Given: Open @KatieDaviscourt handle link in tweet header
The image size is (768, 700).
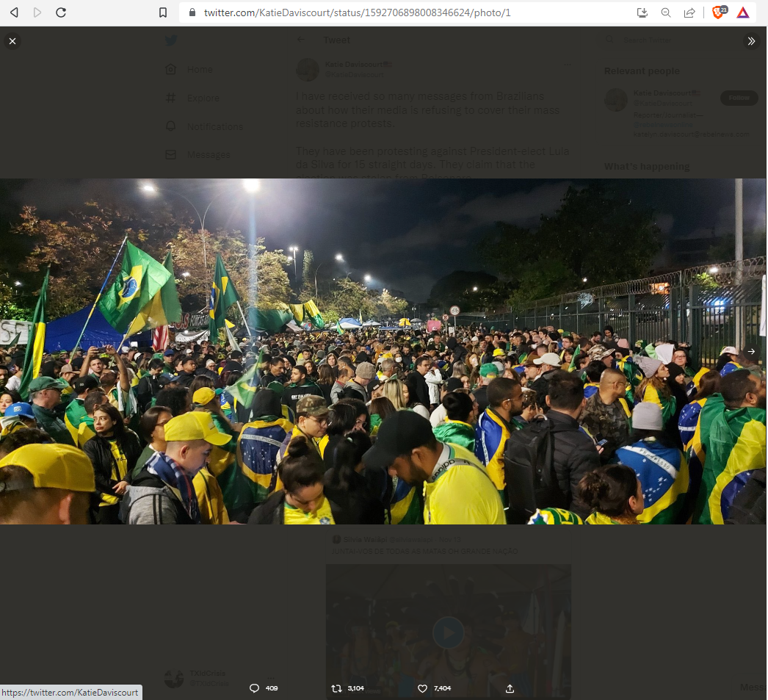Looking at the screenshot, I should pos(355,74).
